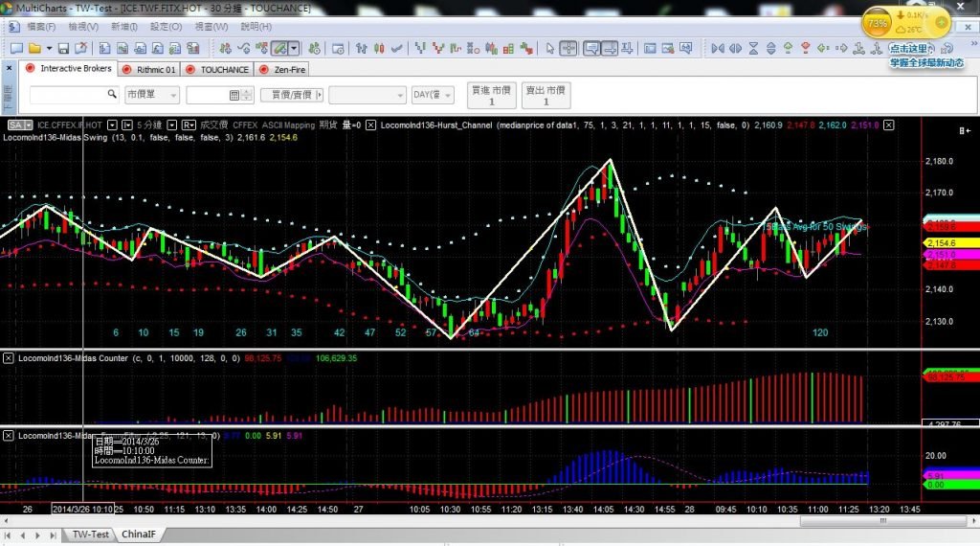
Task: Open the 市價單 order type dropdown
Action: click(152, 95)
